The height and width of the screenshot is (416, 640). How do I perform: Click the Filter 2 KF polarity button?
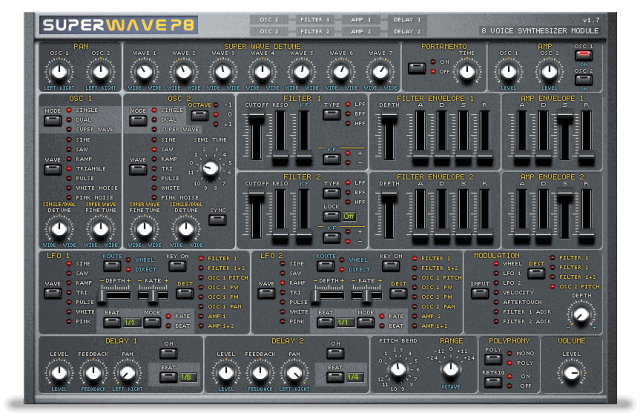331,237
